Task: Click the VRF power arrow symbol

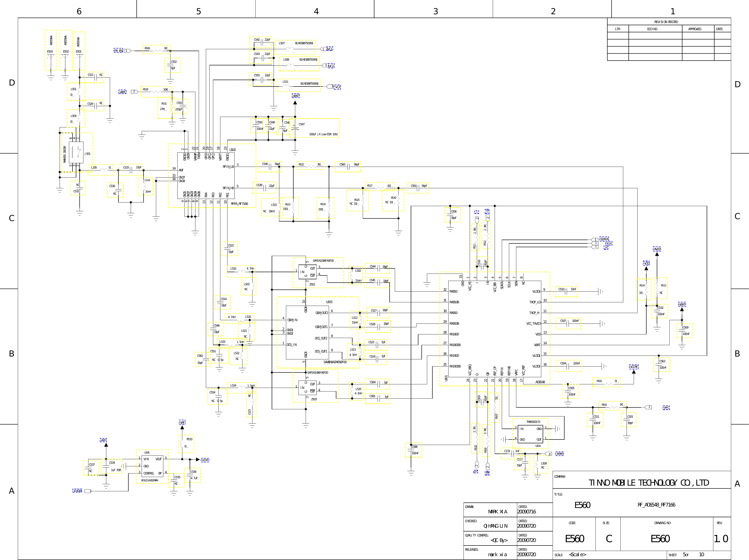Action: pyautogui.click(x=182, y=428)
